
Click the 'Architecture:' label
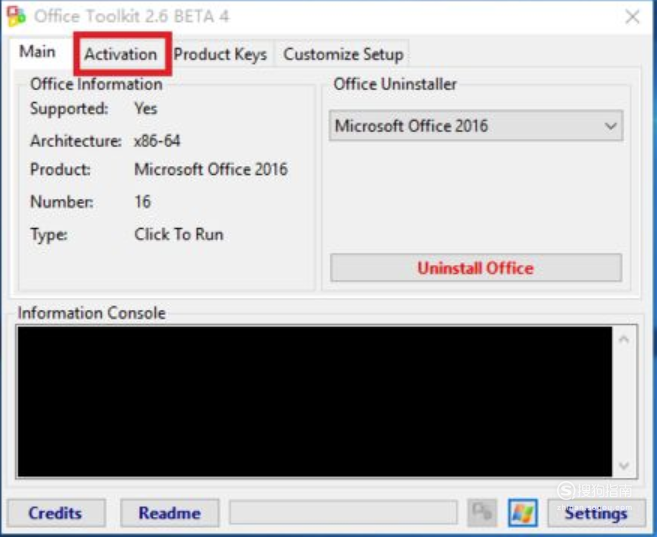click(x=76, y=141)
